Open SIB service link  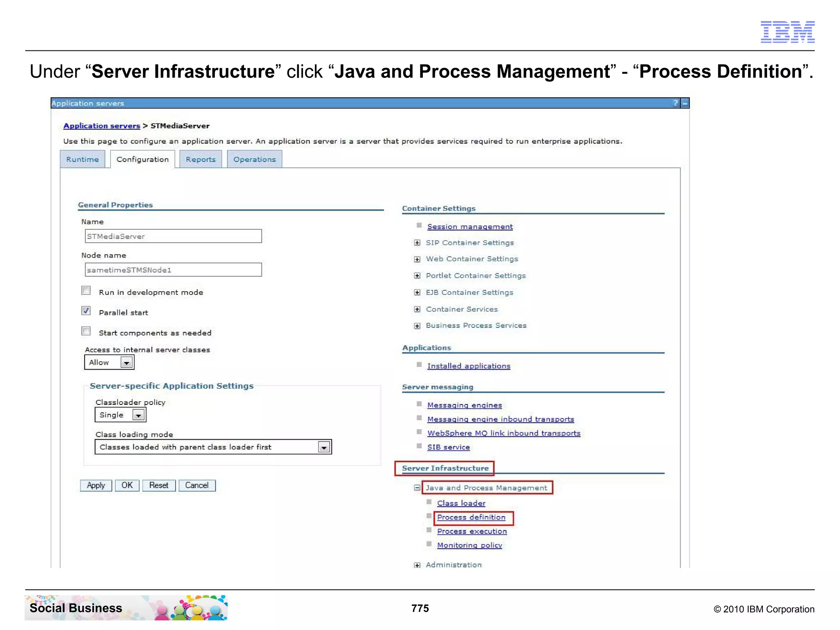(x=449, y=447)
